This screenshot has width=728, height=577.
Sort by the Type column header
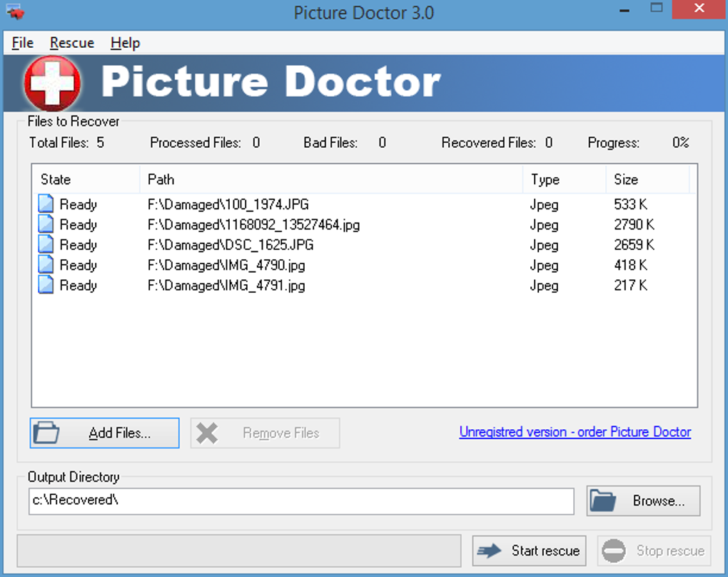[565, 179]
